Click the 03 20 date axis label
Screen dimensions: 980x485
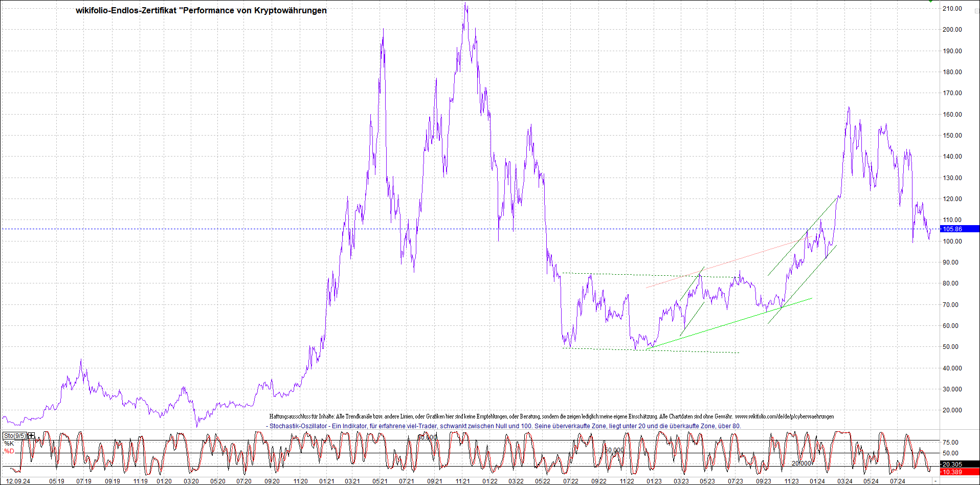coord(191,481)
